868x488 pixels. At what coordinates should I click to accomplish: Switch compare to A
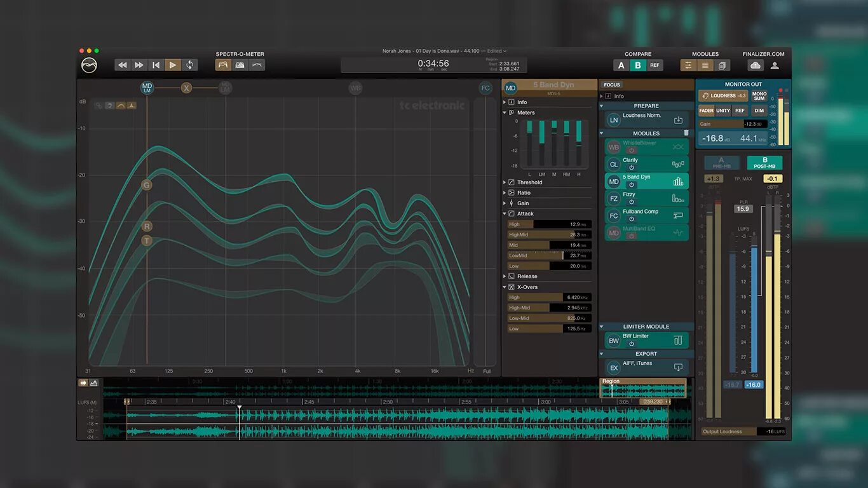pos(621,65)
